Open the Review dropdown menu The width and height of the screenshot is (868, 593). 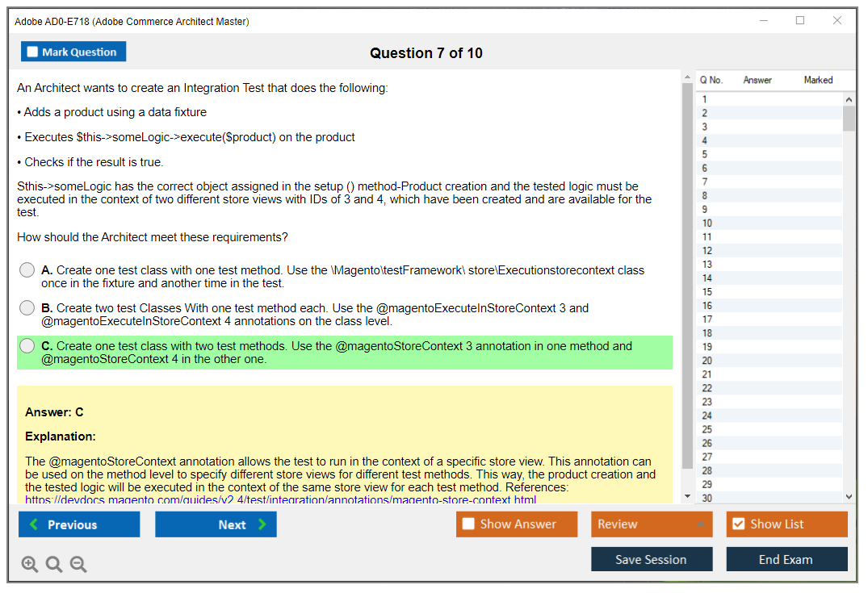(651, 524)
